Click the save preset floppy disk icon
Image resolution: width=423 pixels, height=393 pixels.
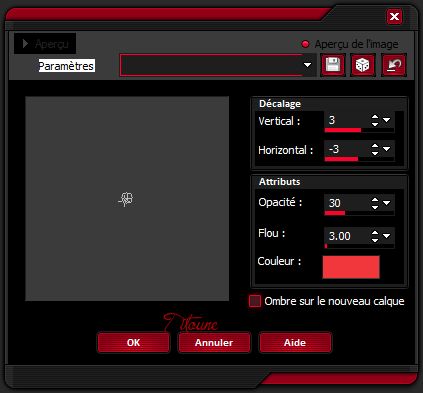pos(333,65)
